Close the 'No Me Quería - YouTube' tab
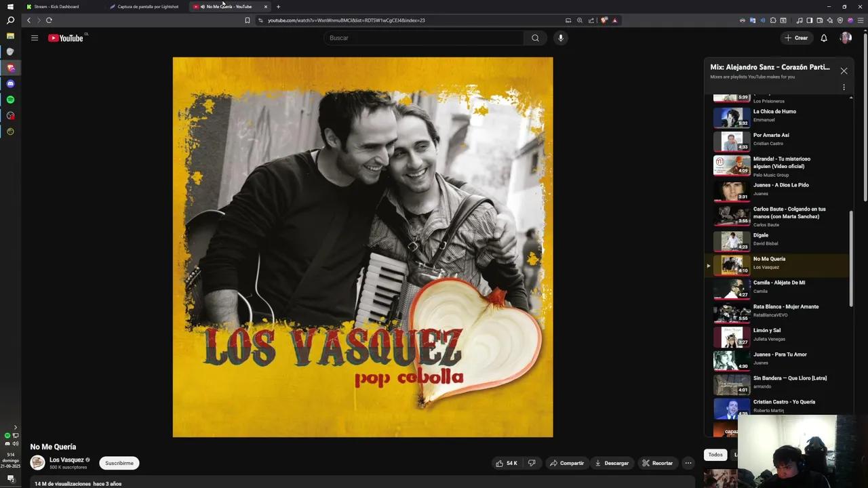The height and width of the screenshot is (488, 868). tap(266, 7)
